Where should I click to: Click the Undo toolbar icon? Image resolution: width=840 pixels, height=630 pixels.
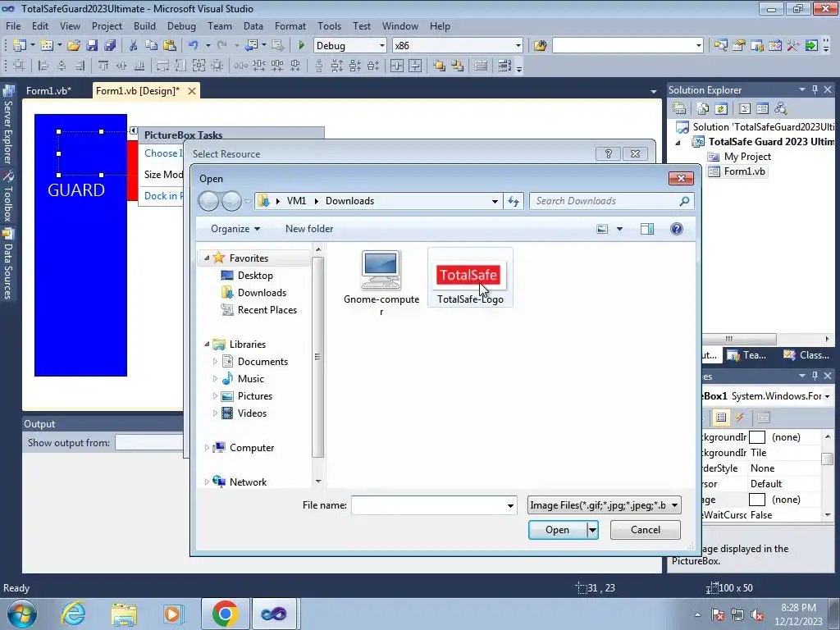(x=194, y=46)
